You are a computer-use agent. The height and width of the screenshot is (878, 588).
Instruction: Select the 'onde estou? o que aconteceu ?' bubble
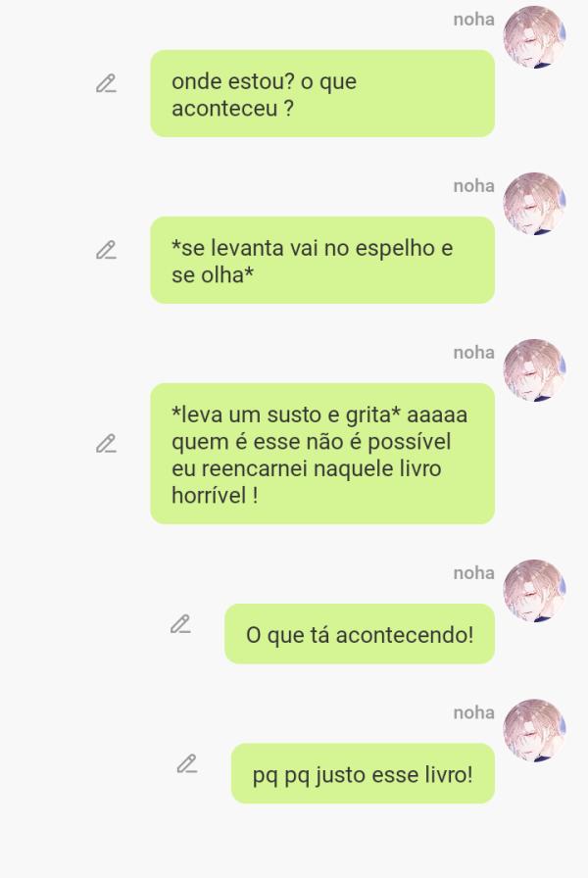(322, 93)
